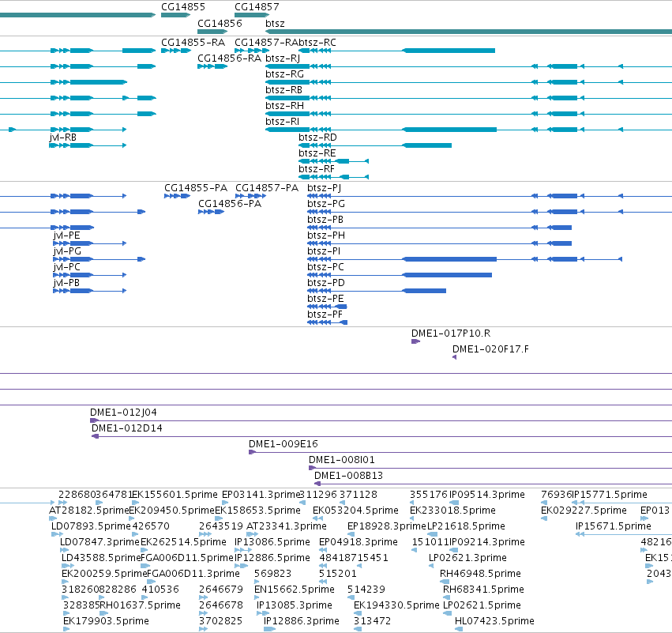The image size is (672, 633).
Task: Click EST LD07893.5prime
Action: [x=91, y=526]
